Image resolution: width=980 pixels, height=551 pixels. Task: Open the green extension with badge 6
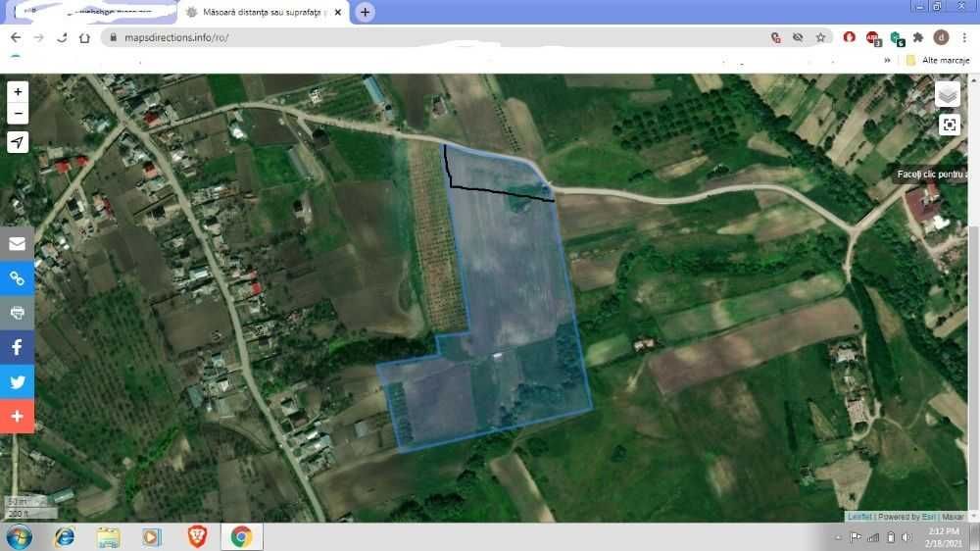[897, 39]
